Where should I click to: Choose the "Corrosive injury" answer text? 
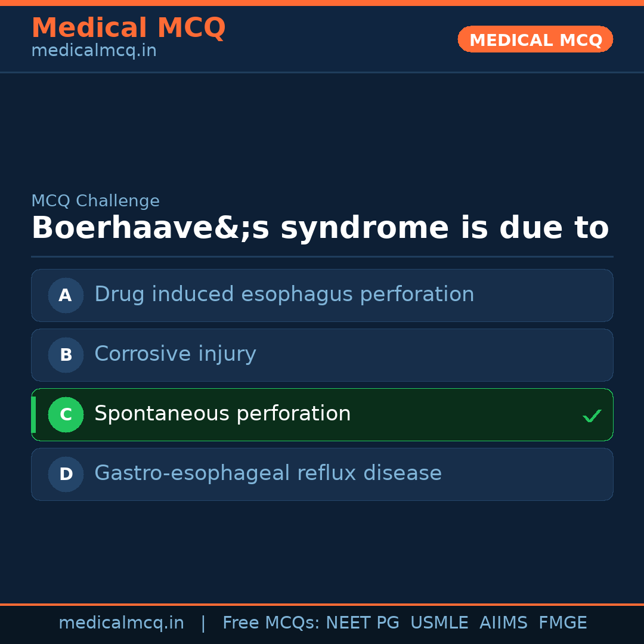(175, 354)
